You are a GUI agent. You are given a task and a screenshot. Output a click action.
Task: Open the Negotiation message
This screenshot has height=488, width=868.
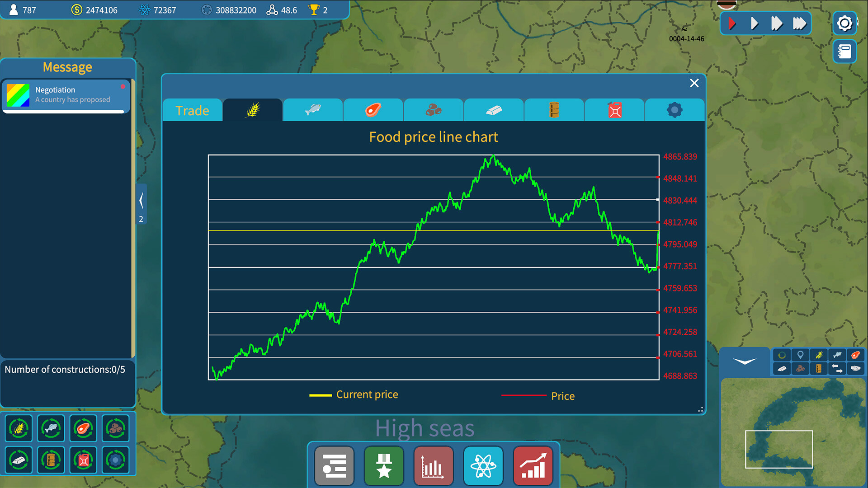pos(66,95)
